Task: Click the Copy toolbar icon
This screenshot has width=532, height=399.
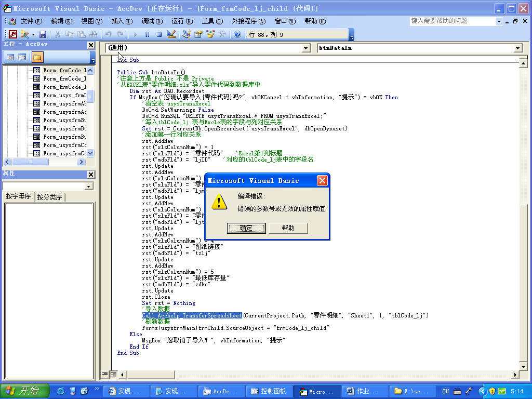Action: 69,34
